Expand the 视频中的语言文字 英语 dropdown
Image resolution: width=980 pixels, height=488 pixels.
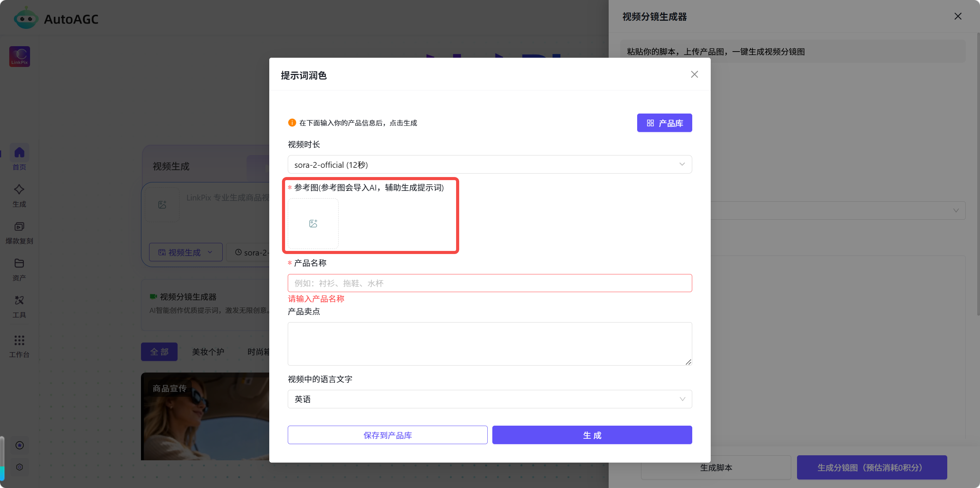[490, 399]
